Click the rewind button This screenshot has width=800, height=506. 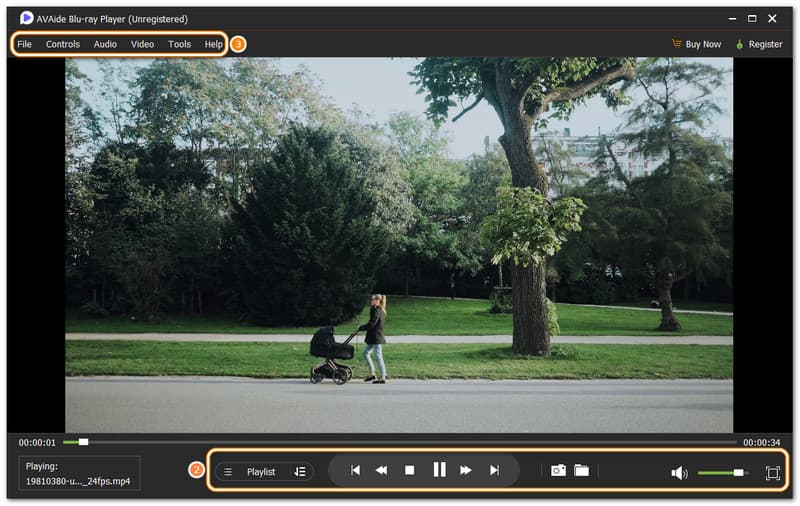(x=381, y=470)
